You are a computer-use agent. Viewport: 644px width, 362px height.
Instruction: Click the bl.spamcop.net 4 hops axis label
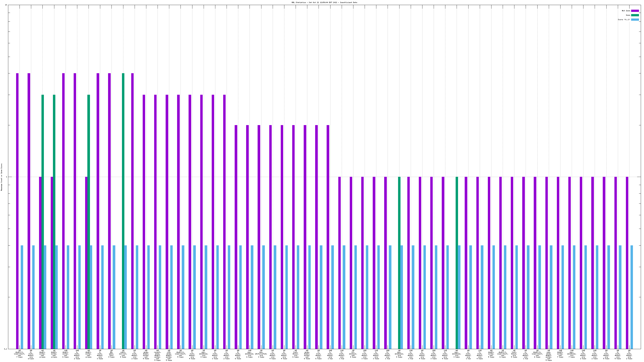353,354
